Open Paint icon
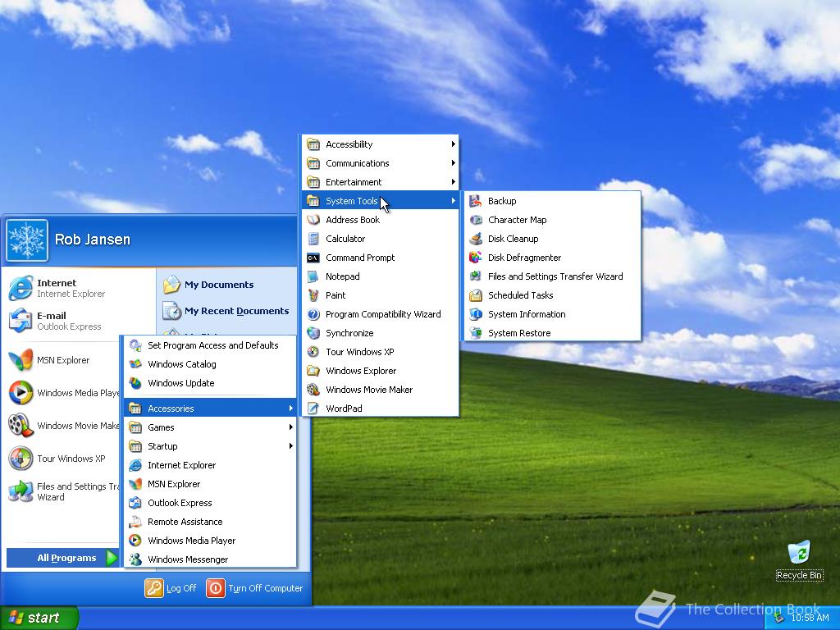The width and height of the screenshot is (840, 630). [313, 295]
